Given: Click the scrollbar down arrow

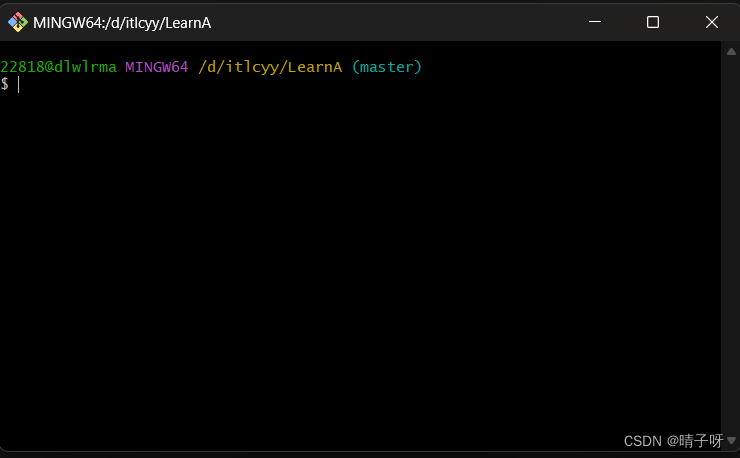Looking at the screenshot, I should [x=731, y=440].
